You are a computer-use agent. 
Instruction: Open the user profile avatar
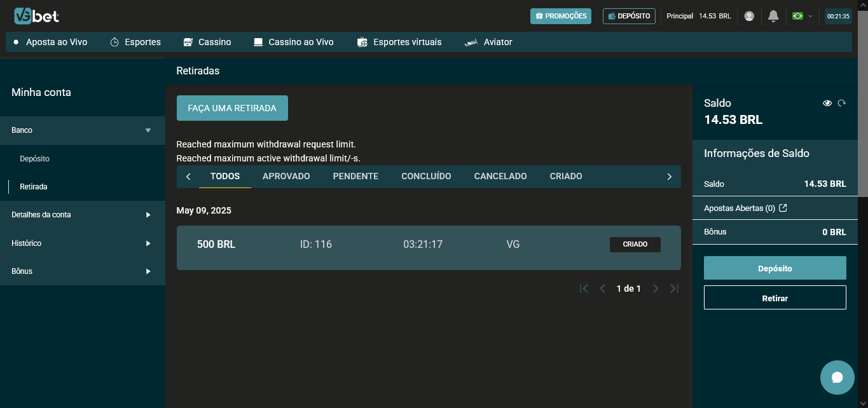click(x=749, y=16)
